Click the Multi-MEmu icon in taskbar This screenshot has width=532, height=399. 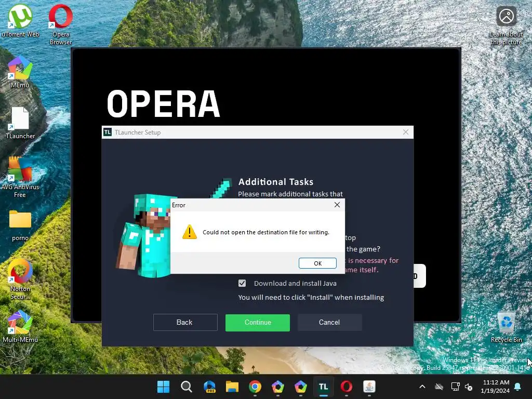point(301,387)
